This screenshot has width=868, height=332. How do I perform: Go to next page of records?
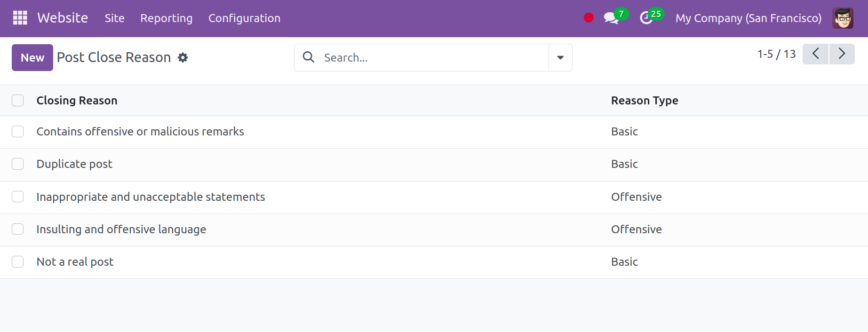pos(842,54)
